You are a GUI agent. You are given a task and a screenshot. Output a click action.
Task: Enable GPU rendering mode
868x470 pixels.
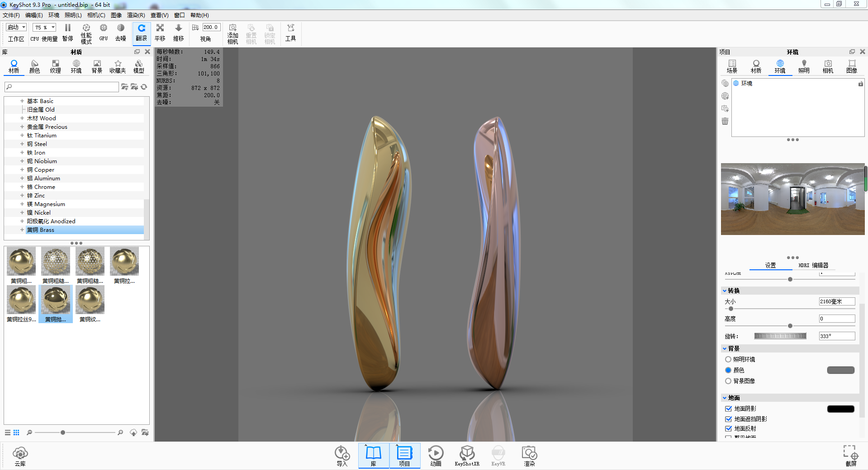[104, 33]
